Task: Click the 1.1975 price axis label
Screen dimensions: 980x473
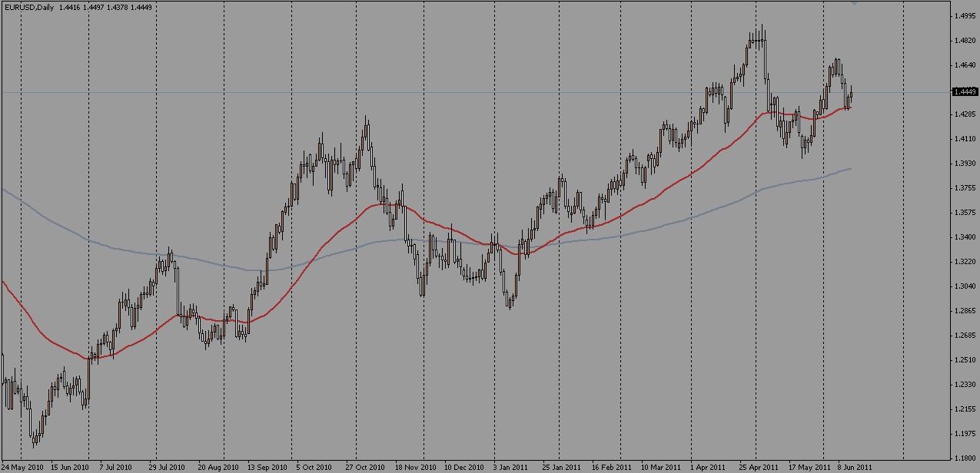Action: (965, 434)
